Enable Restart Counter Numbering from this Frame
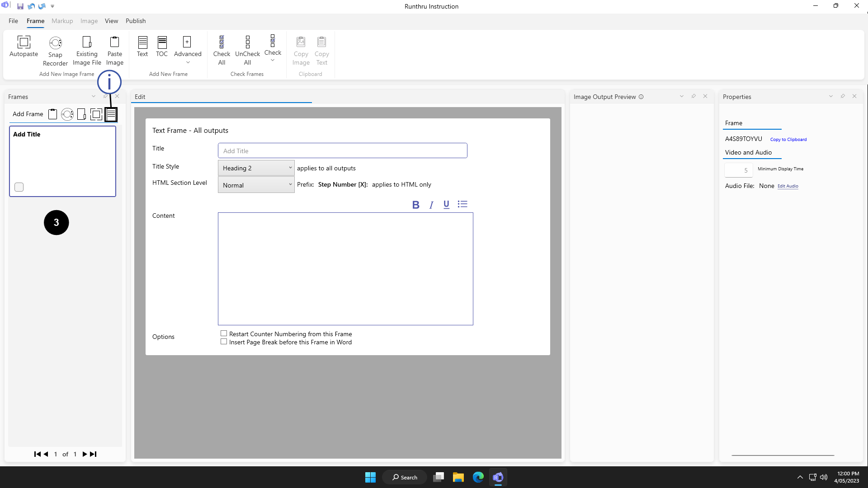This screenshot has height=488, width=868. tap(224, 333)
